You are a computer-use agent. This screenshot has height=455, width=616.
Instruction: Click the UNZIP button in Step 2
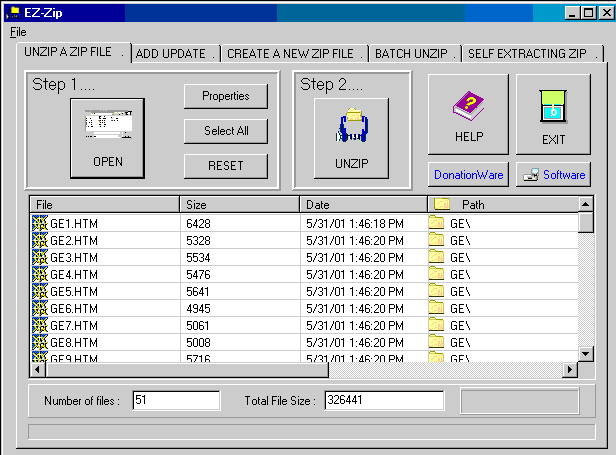[351, 138]
